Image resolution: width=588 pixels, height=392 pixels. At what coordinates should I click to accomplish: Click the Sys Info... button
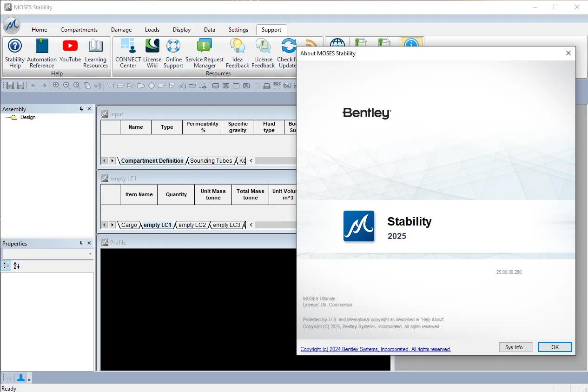516,347
